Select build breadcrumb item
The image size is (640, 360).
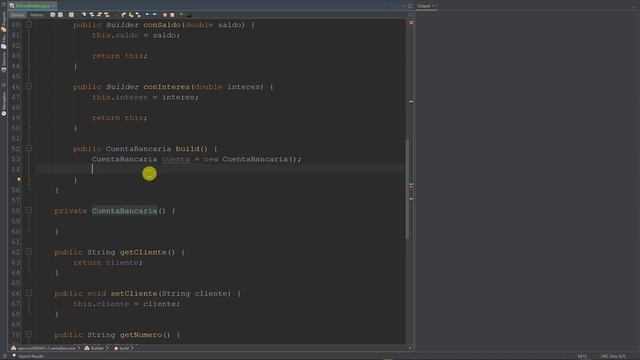point(122,348)
